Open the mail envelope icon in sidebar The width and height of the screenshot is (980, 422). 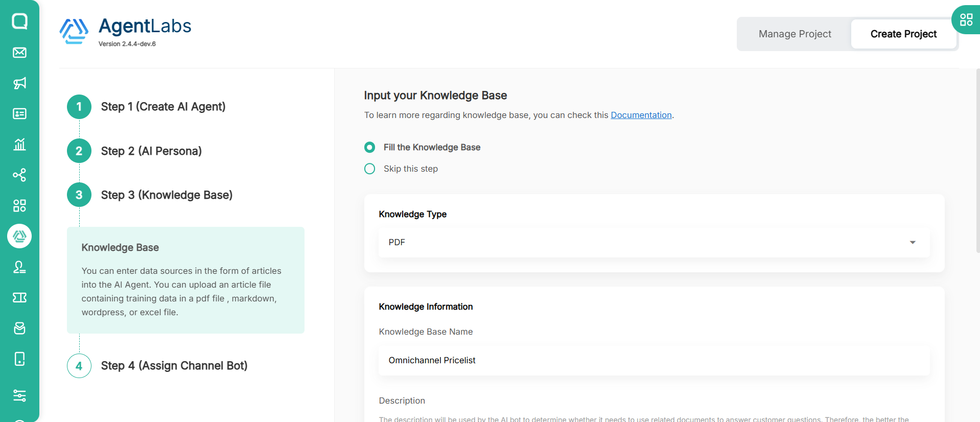[19, 53]
